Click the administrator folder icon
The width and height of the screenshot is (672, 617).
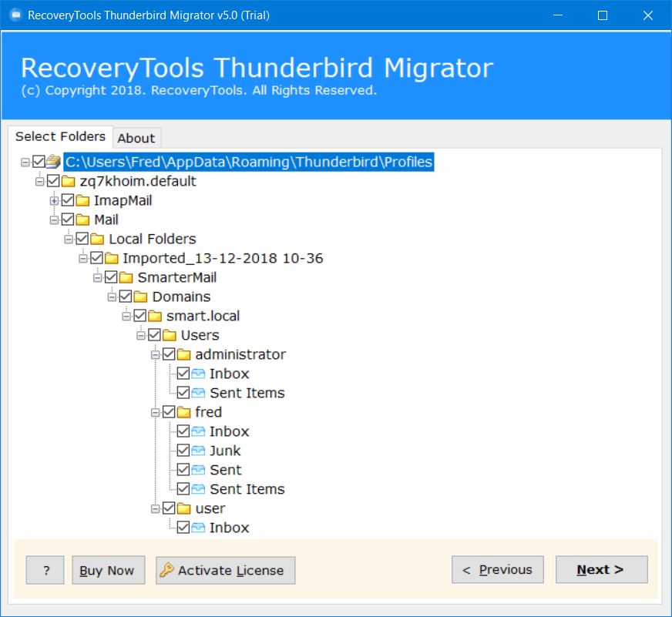pyautogui.click(x=183, y=354)
